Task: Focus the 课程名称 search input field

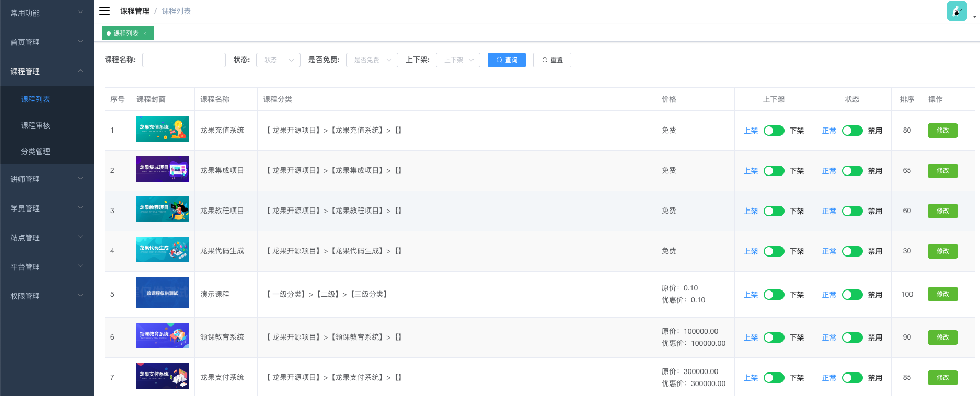Action: click(x=184, y=60)
